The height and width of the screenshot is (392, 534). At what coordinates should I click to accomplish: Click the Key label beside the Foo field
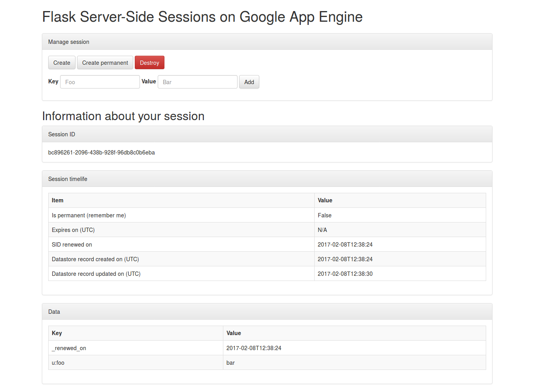(x=53, y=81)
